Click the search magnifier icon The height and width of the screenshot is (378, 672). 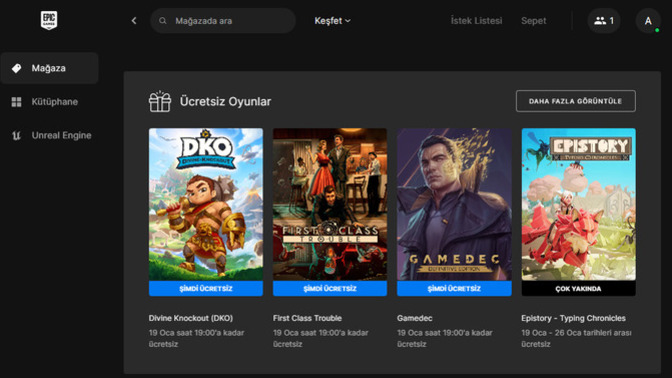(162, 21)
